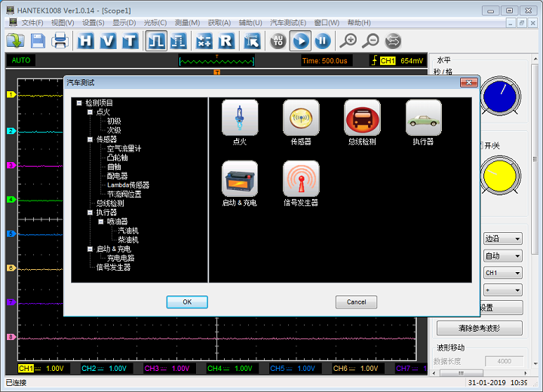Open the 测量(M) menu
This screenshot has width=543, height=392.
[x=187, y=23]
